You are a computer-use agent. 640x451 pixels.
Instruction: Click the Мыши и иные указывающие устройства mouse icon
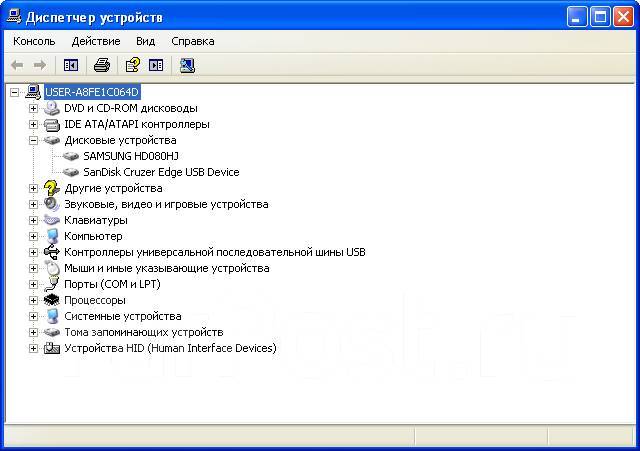pos(52,268)
